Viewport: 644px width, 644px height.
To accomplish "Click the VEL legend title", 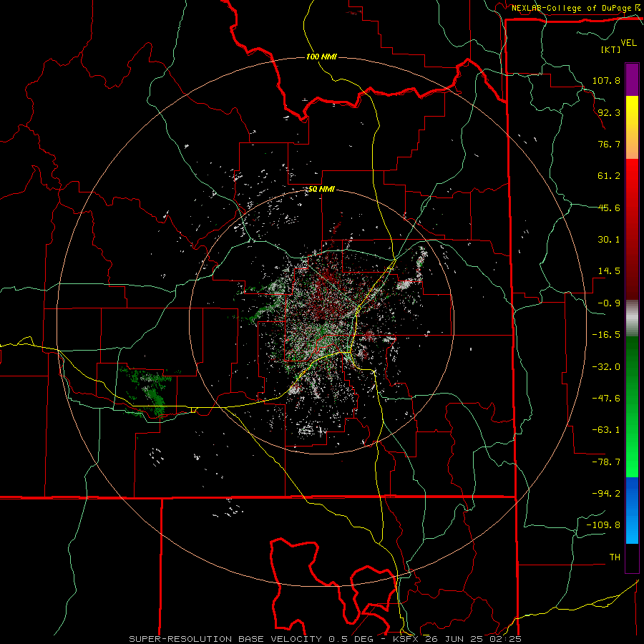I will (628, 43).
